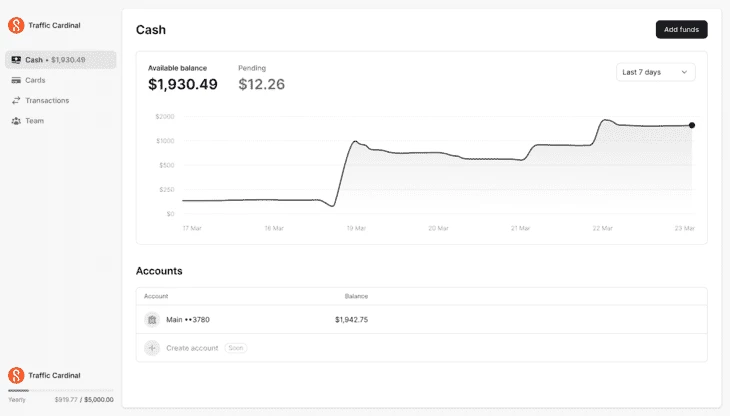Click the Team people icon
The image size is (730, 416).
click(x=16, y=121)
